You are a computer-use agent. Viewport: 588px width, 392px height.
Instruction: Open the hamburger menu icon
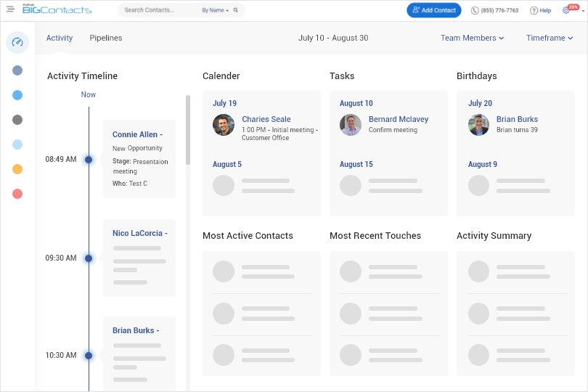pyautogui.click(x=10, y=10)
